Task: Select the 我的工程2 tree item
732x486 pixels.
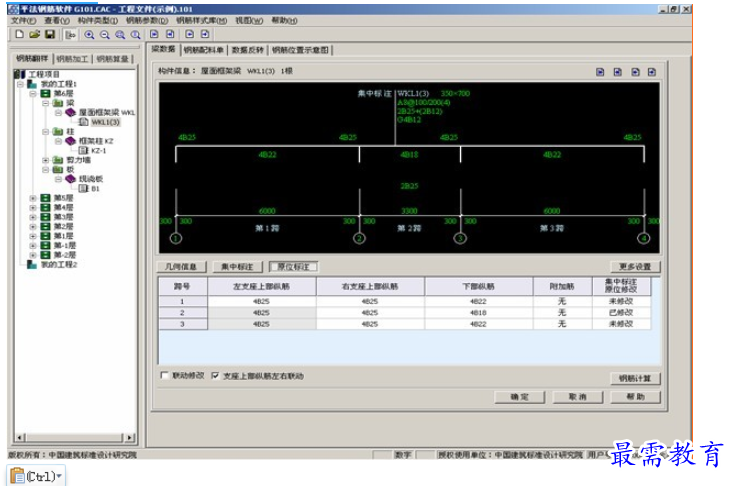Action: coord(59,264)
